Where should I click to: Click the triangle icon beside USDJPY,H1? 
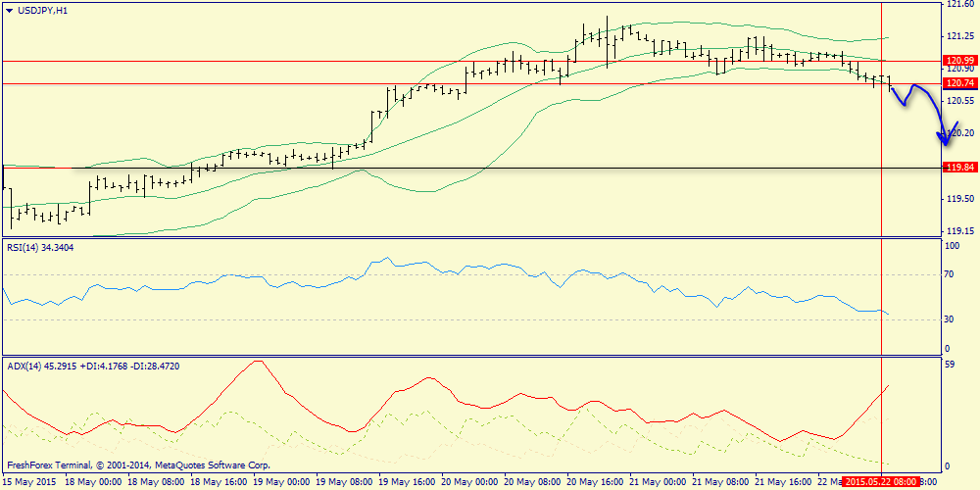pos(9,10)
